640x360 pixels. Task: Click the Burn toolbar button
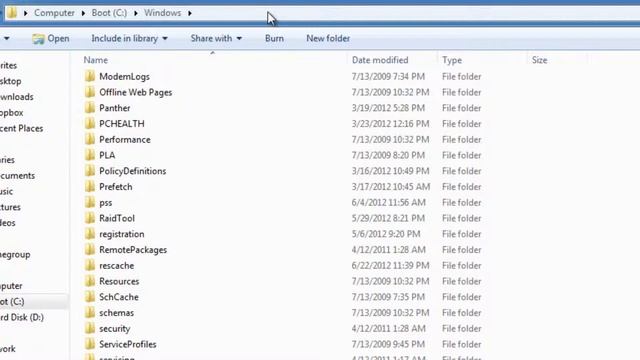tap(274, 38)
